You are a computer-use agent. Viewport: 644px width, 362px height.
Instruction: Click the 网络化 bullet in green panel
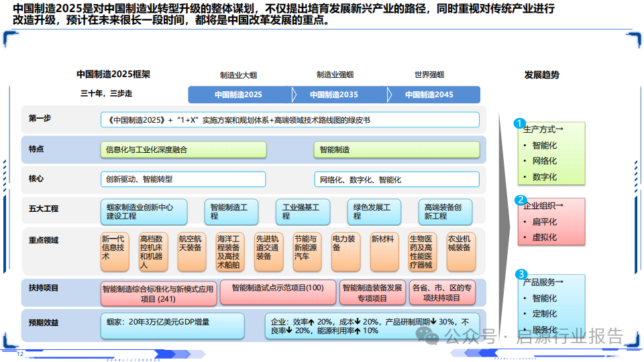pyautogui.click(x=544, y=161)
